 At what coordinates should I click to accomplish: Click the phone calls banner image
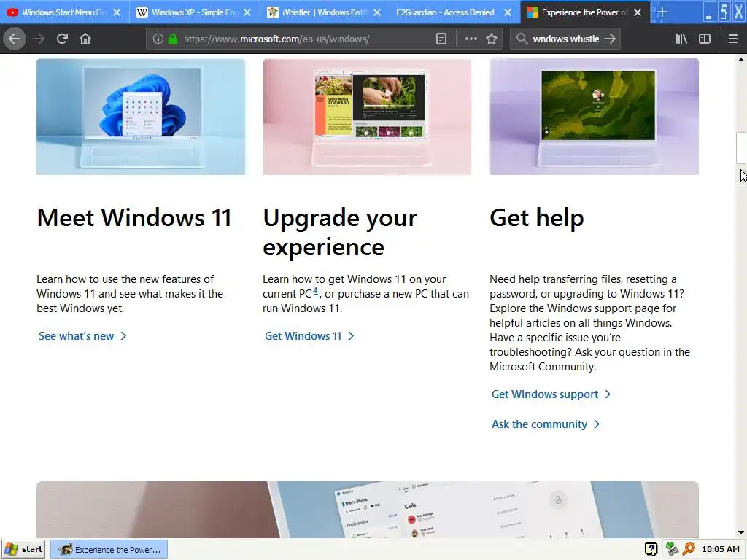point(368,510)
